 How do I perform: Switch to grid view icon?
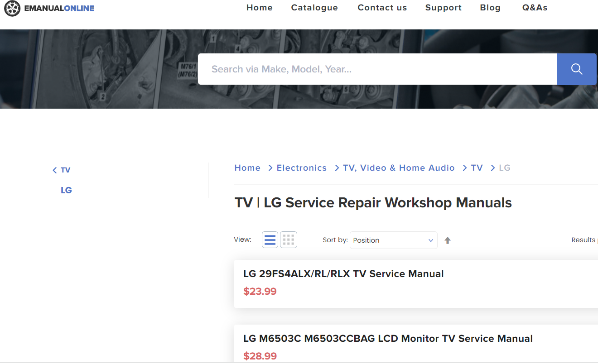pyautogui.click(x=289, y=240)
